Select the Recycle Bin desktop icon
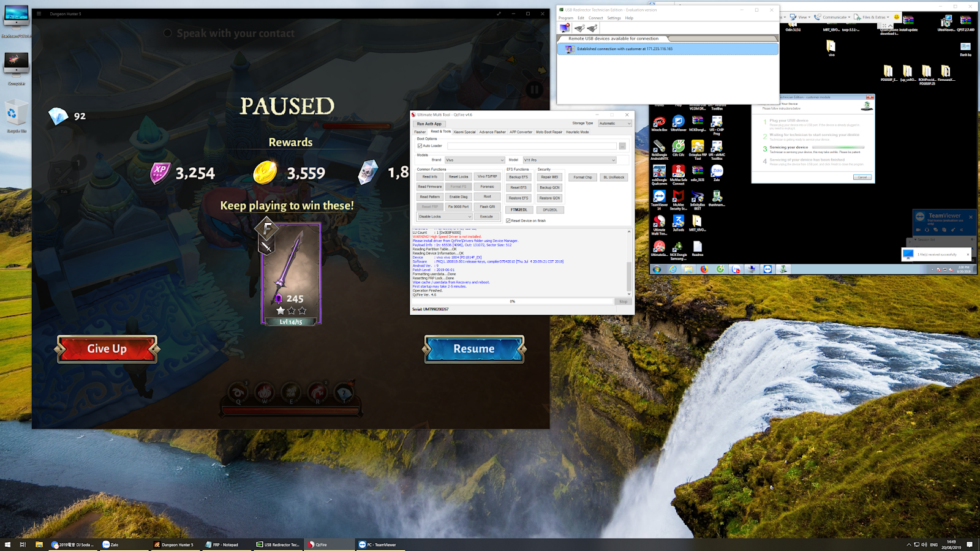 (16, 117)
